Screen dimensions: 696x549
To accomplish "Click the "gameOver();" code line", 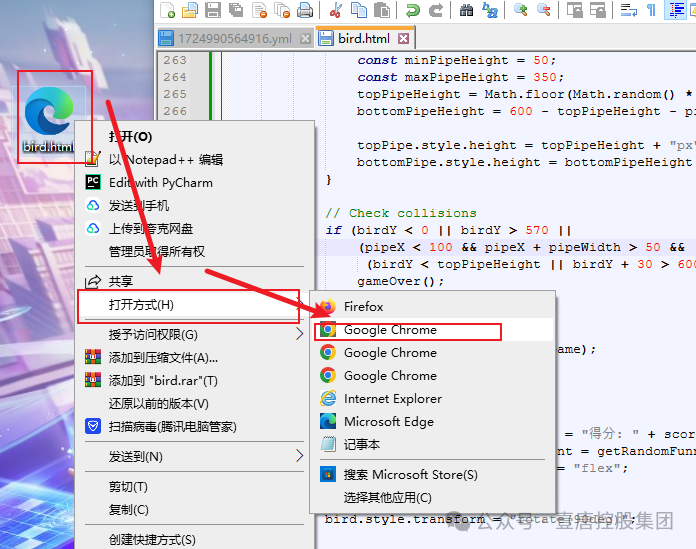I will (x=400, y=281).
